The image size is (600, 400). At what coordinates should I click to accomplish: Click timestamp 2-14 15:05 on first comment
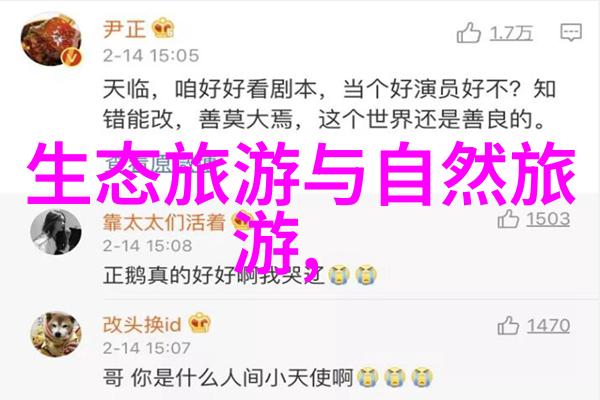pos(151,56)
